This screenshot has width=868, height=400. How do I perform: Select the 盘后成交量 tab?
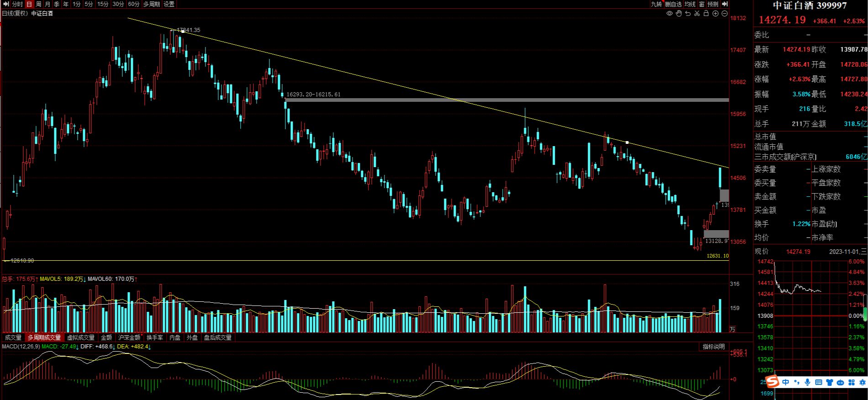218,337
